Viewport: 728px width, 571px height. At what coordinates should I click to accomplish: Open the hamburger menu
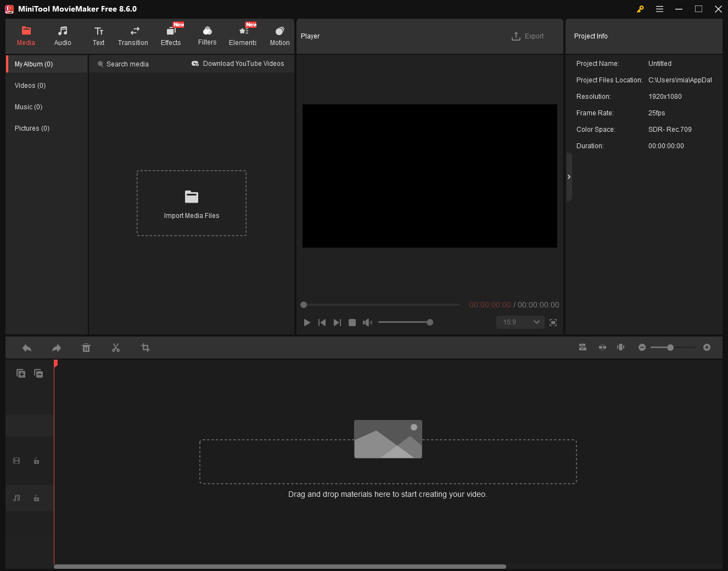(x=659, y=9)
